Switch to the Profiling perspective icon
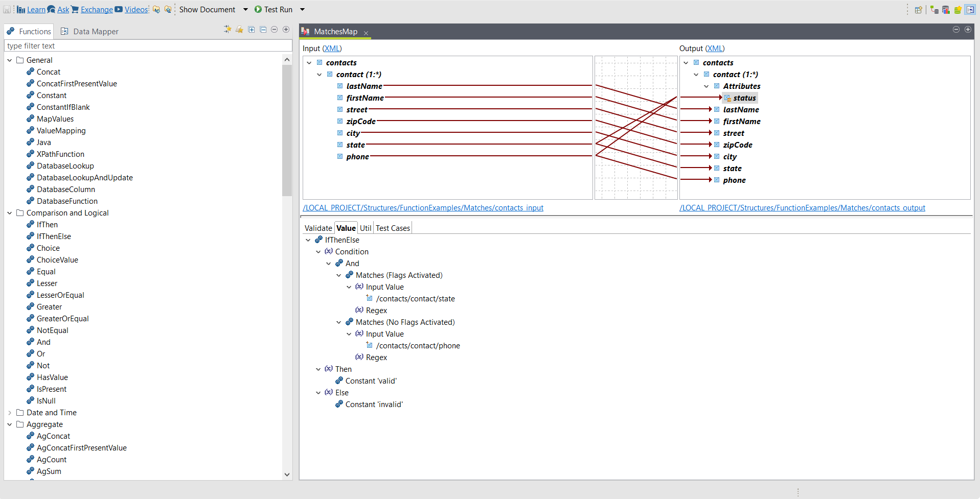Image resolution: width=980 pixels, height=499 pixels. (x=946, y=10)
